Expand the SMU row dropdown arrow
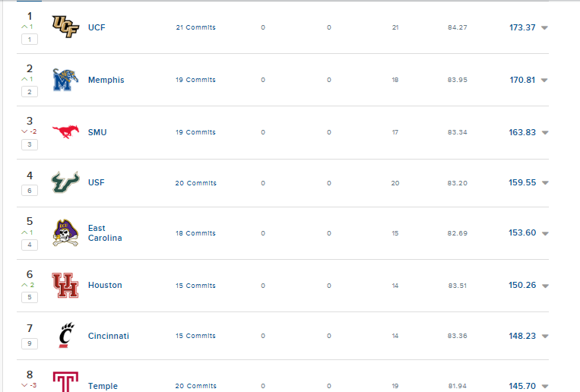 tap(544, 133)
